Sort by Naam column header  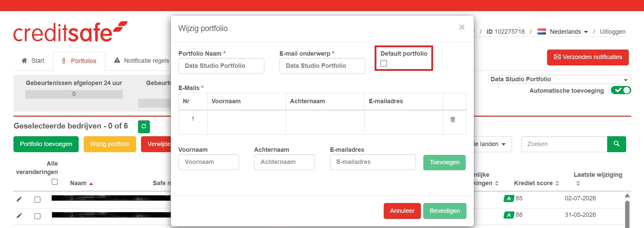(81, 183)
